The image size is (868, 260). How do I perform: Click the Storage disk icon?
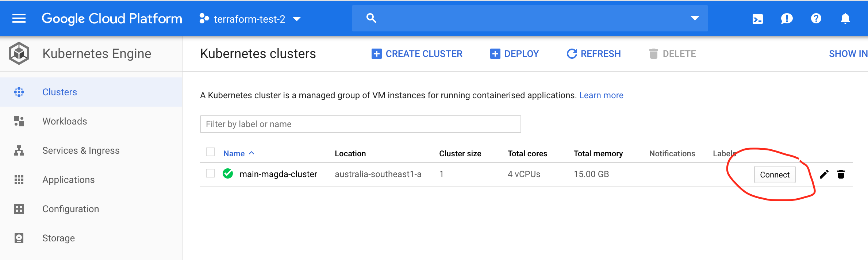pos(19,238)
